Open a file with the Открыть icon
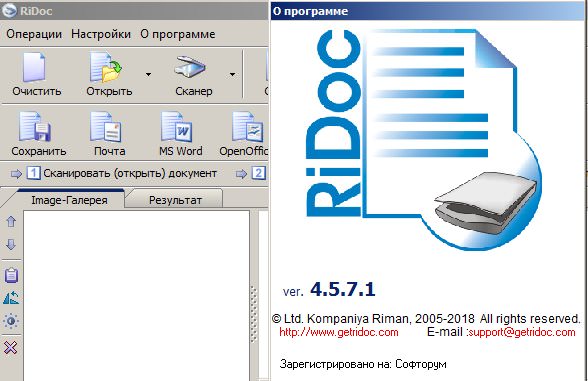 point(106,68)
